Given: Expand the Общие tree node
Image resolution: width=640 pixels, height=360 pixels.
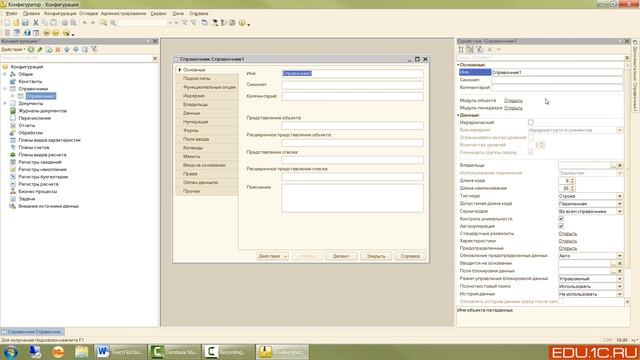Looking at the screenshot, I should pos(5,74).
